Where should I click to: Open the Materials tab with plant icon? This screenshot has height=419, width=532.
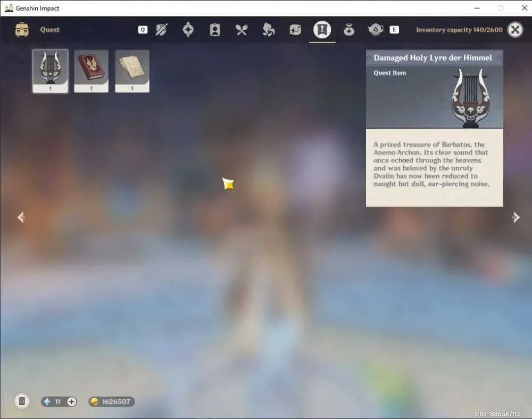click(268, 30)
